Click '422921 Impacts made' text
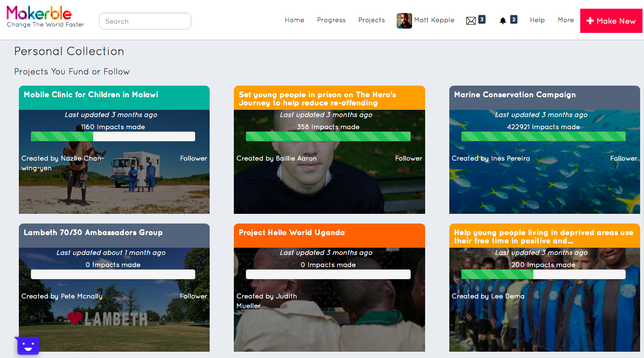Viewport: 644px width, 358px height. pos(544,127)
